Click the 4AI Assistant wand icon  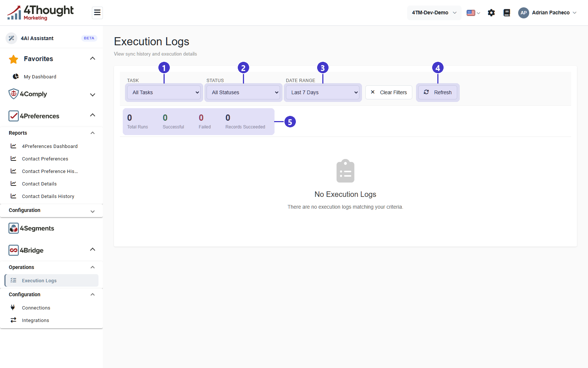(11, 38)
